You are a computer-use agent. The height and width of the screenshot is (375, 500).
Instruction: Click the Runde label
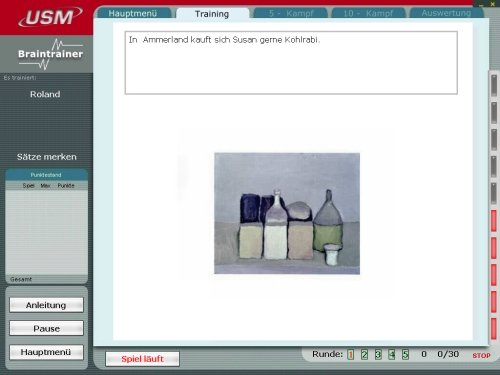point(327,354)
